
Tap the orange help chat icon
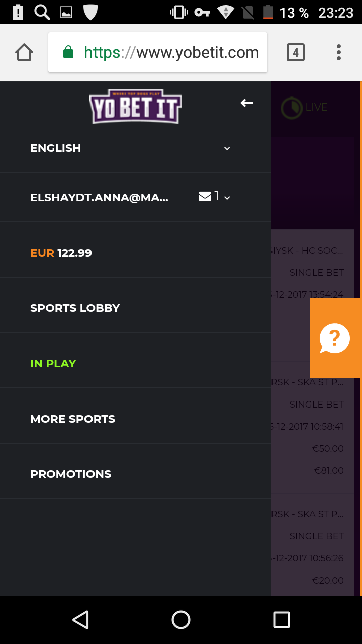point(335,338)
